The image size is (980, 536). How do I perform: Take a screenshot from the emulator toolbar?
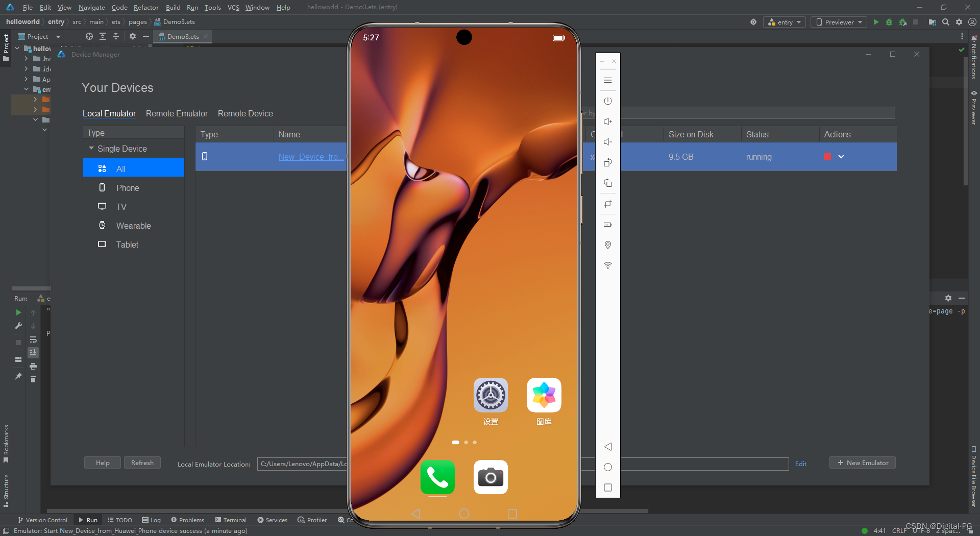click(x=607, y=204)
